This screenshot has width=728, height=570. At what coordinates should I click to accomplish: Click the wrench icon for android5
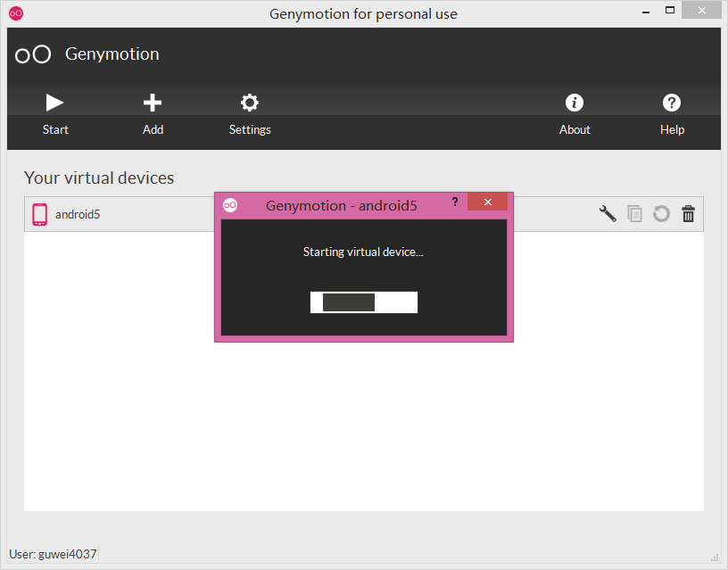coord(608,214)
